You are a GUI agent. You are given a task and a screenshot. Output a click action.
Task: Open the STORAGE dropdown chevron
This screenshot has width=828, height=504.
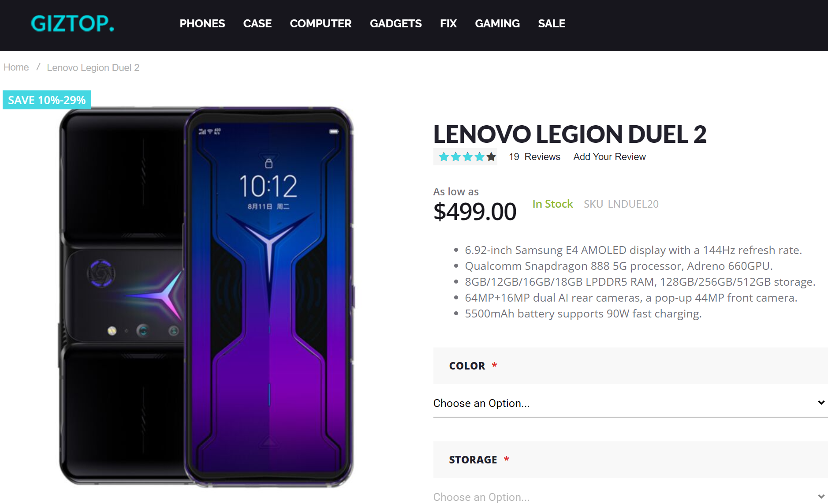[821, 497]
